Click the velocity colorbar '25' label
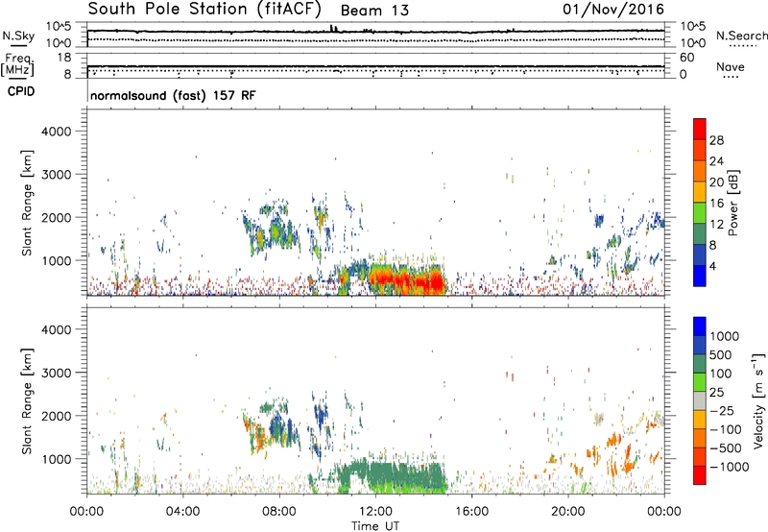768x532 pixels. pyautogui.click(x=716, y=393)
